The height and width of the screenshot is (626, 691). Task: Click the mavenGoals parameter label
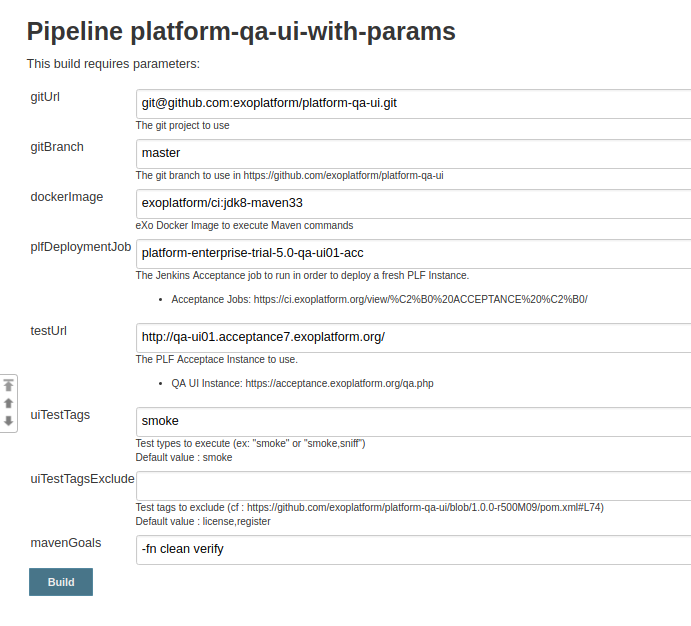(67, 543)
